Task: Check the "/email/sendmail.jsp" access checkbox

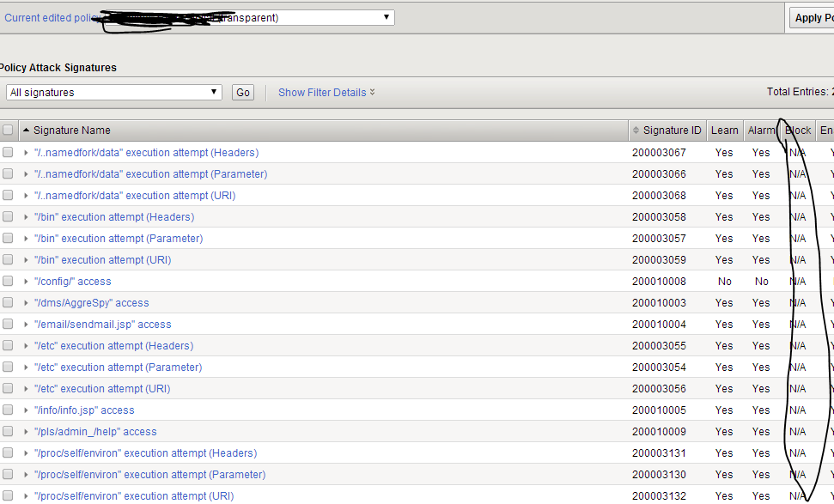Action: pos(8,324)
